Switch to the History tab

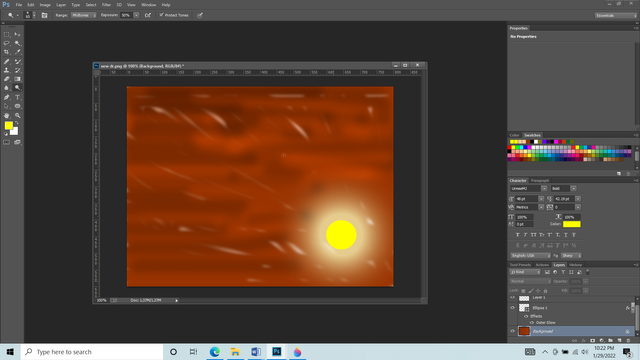pyautogui.click(x=576, y=265)
